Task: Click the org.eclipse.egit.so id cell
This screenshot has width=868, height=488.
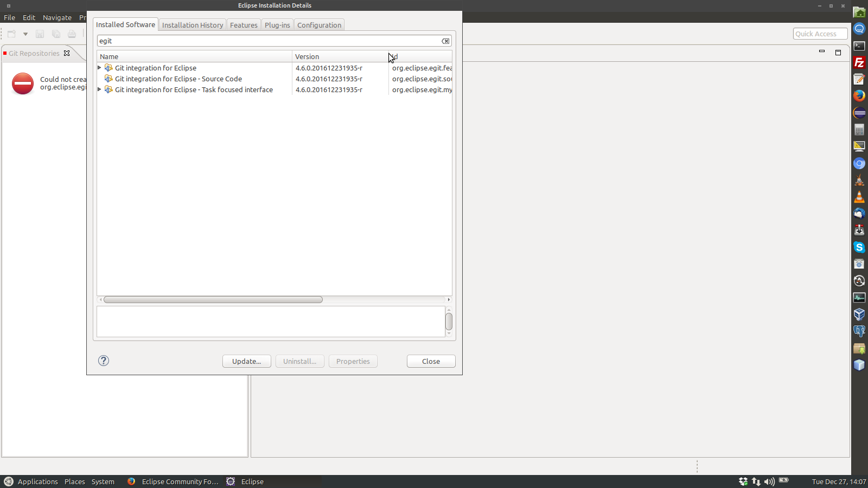Action: click(422, 79)
